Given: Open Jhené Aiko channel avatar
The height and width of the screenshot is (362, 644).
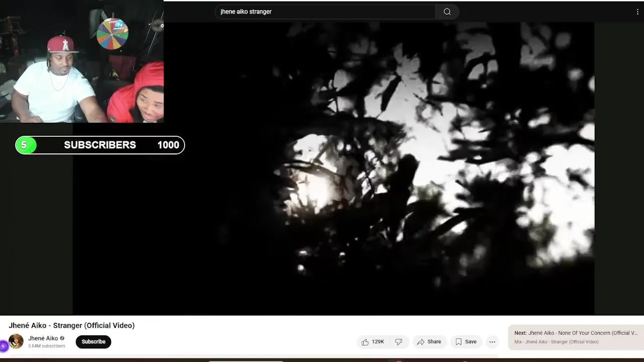Looking at the screenshot, I should [16, 341].
